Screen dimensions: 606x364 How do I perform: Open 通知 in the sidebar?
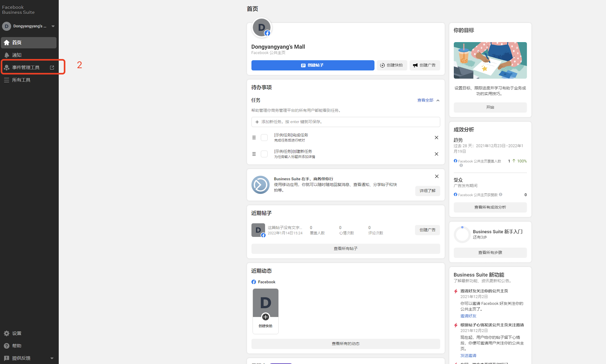[29, 55]
